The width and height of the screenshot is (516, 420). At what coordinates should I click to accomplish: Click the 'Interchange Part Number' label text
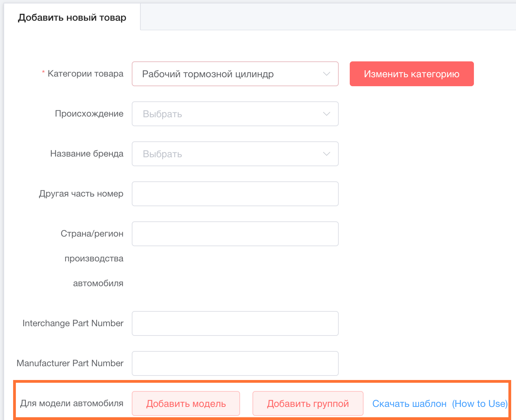(73, 323)
